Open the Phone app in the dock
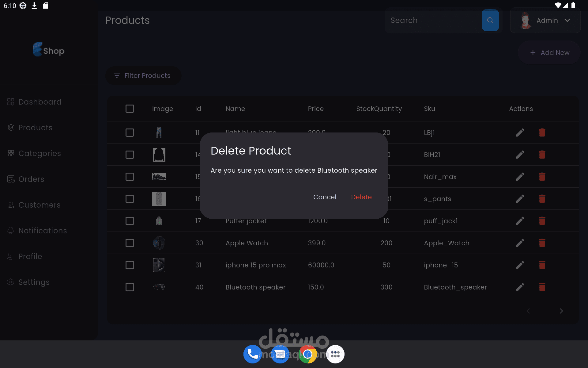 pyautogui.click(x=252, y=354)
